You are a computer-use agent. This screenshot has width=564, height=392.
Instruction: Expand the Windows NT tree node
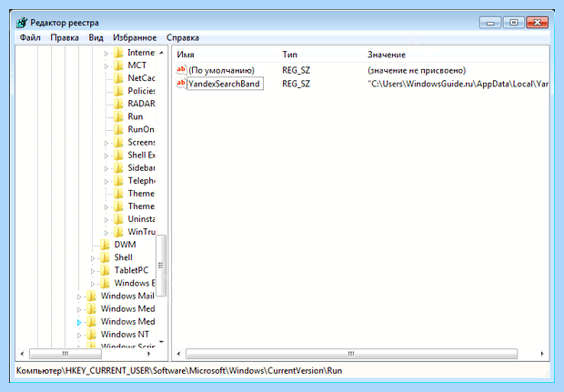[79, 336]
